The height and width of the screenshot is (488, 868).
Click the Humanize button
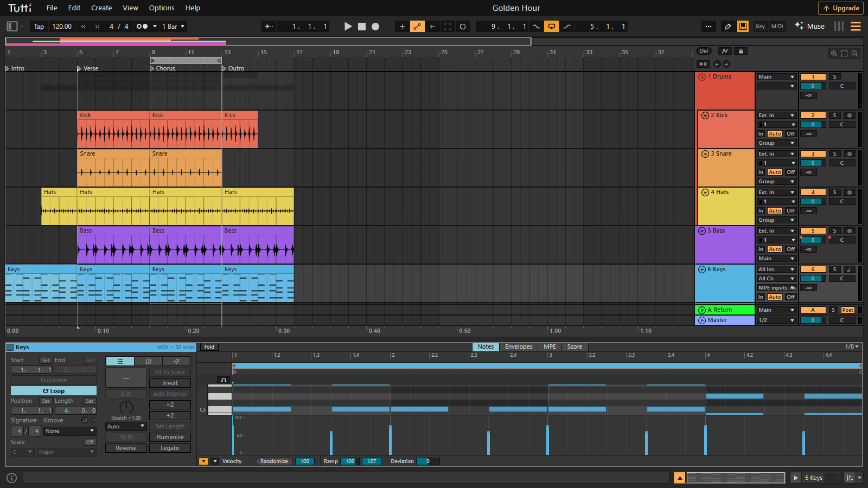tap(170, 438)
